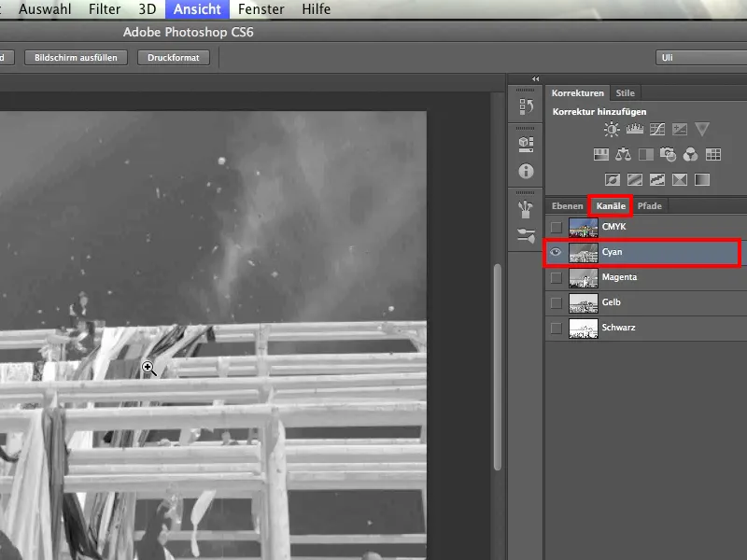This screenshot has width=747, height=560.
Task: Switch to the Kanäle tab
Action: pos(611,205)
